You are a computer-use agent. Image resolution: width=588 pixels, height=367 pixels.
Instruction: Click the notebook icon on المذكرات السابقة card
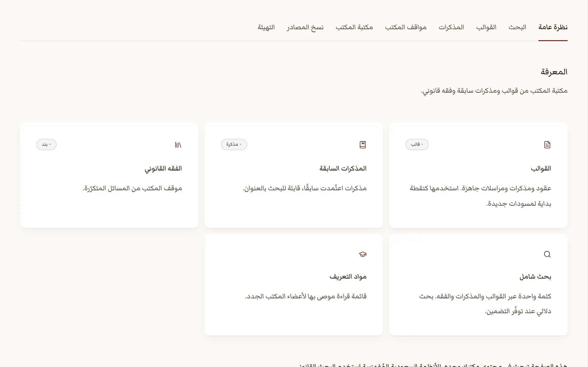(x=363, y=145)
